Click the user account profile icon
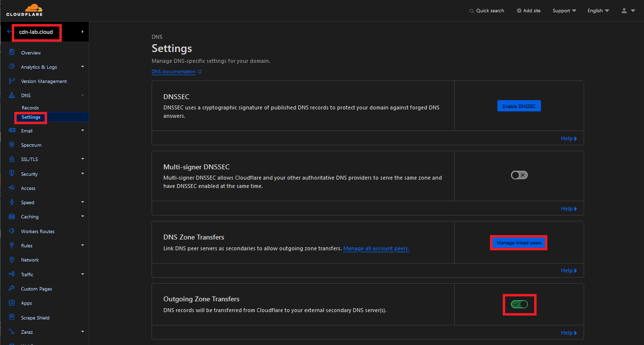Image resolution: width=644 pixels, height=345 pixels. click(624, 10)
